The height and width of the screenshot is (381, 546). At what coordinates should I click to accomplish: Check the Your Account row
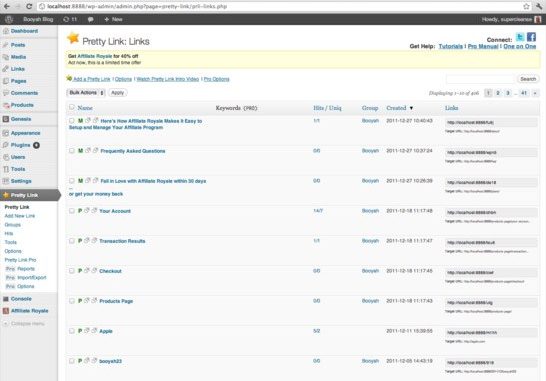click(x=72, y=211)
